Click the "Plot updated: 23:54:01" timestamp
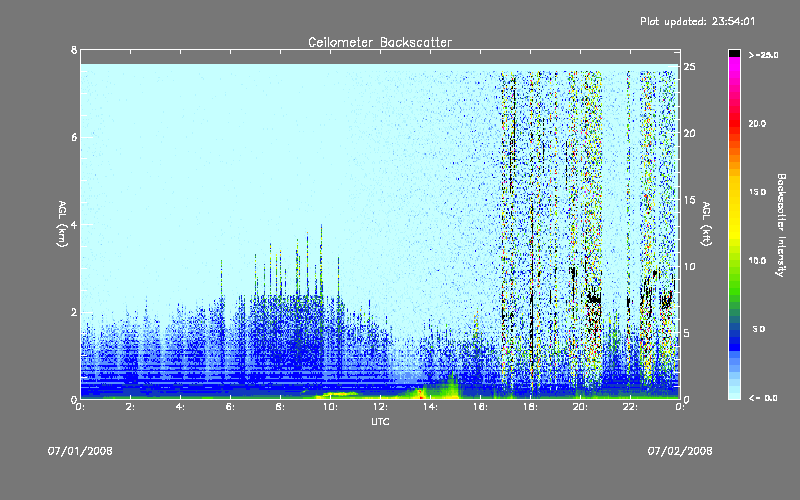 click(x=697, y=21)
